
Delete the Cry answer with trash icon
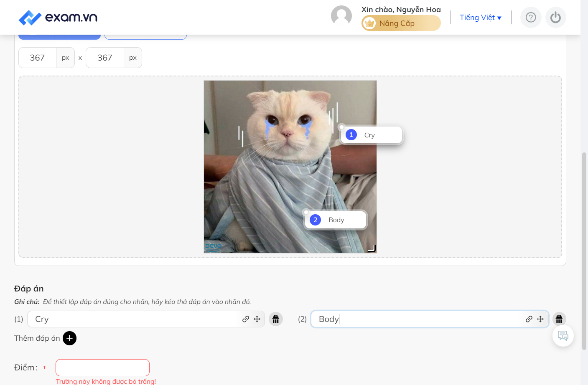pos(276,319)
